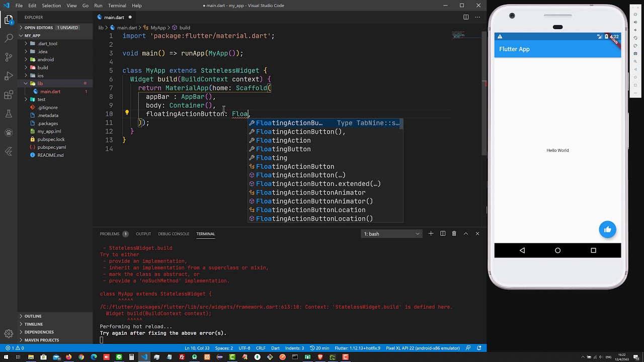Tap the Android home navigation button
This screenshot has width=644, height=362.
pos(557,250)
